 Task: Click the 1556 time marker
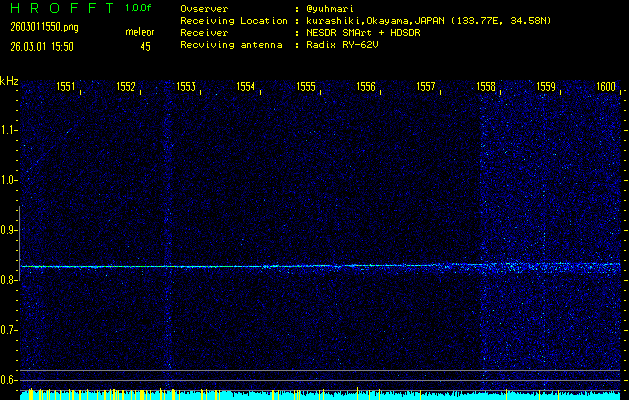[366, 87]
